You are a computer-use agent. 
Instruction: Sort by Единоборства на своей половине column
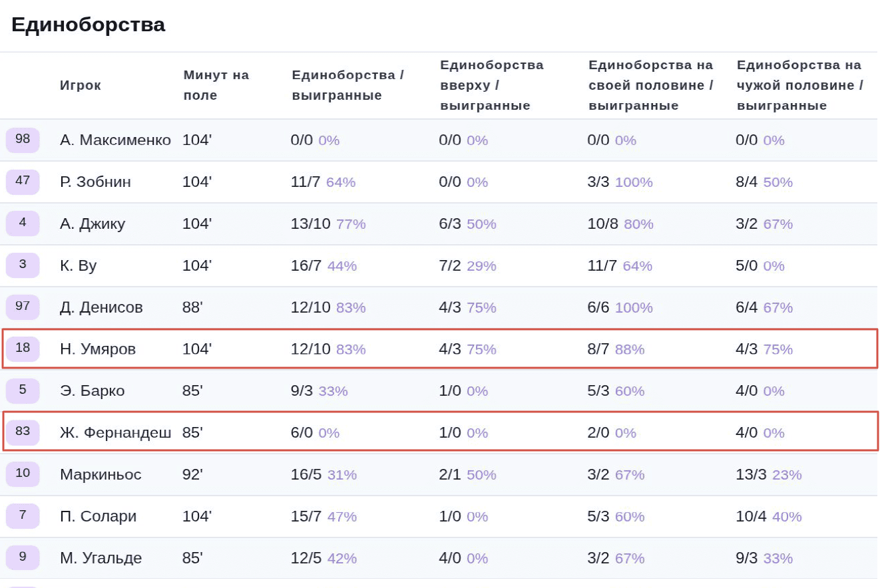pyautogui.click(x=650, y=85)
